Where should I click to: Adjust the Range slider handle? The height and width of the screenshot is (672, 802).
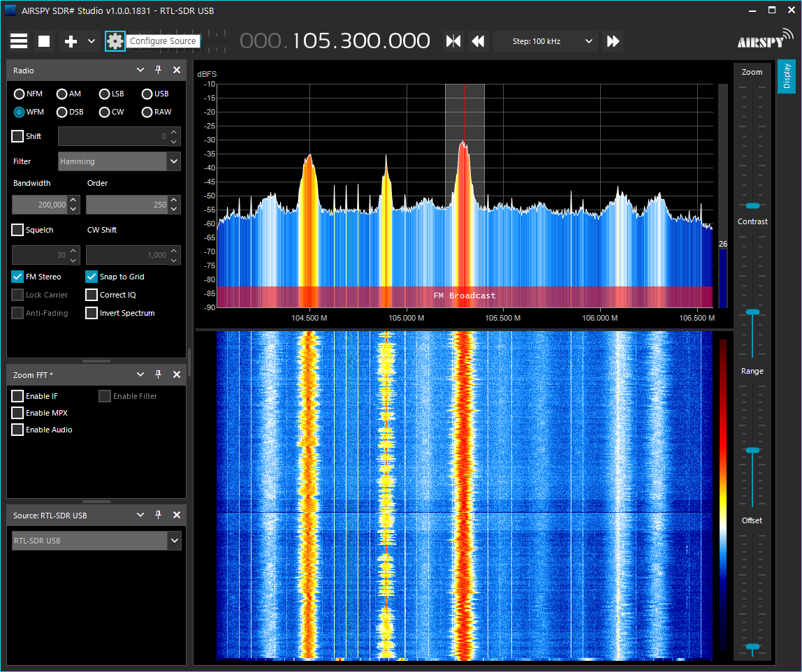[x=753, y=451]
